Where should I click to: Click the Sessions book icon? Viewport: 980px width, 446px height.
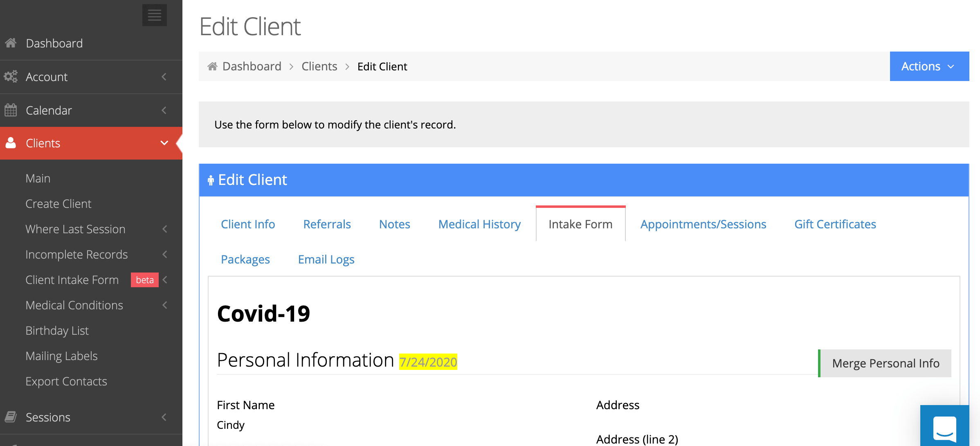[x=11, y=417]
